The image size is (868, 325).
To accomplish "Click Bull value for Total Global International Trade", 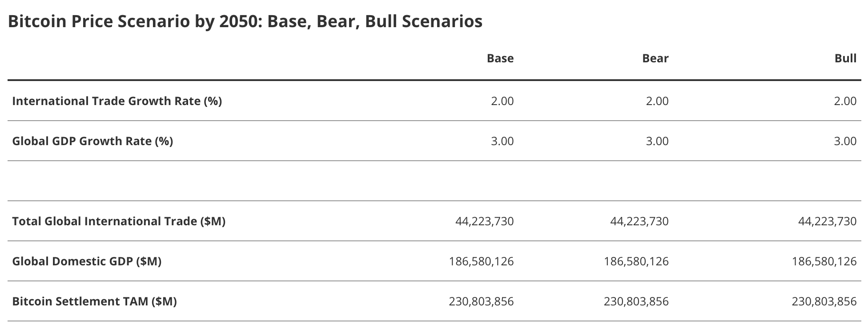I will pyautogui.click(x=827, y=221).
